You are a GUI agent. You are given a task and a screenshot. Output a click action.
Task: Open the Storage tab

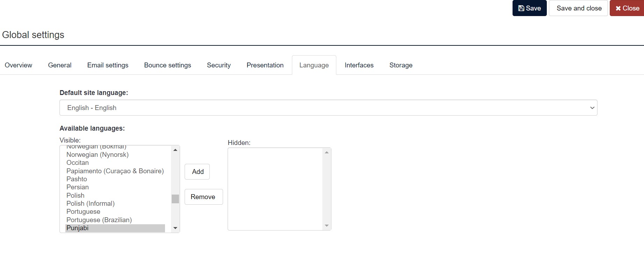[x=401, y=65]
